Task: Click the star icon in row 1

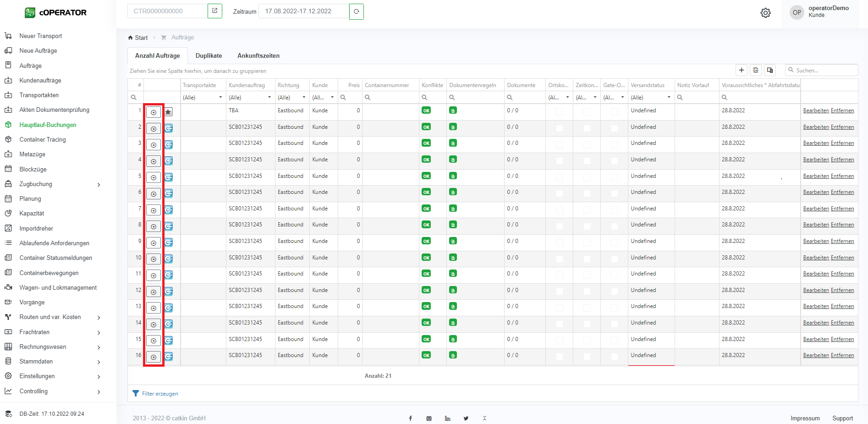Action: 169,112
